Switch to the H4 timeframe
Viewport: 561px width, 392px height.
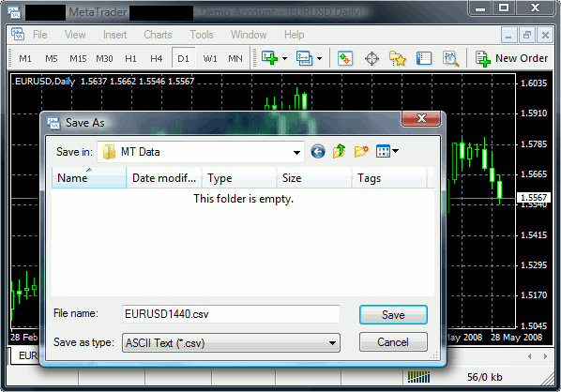coord(157,58)
